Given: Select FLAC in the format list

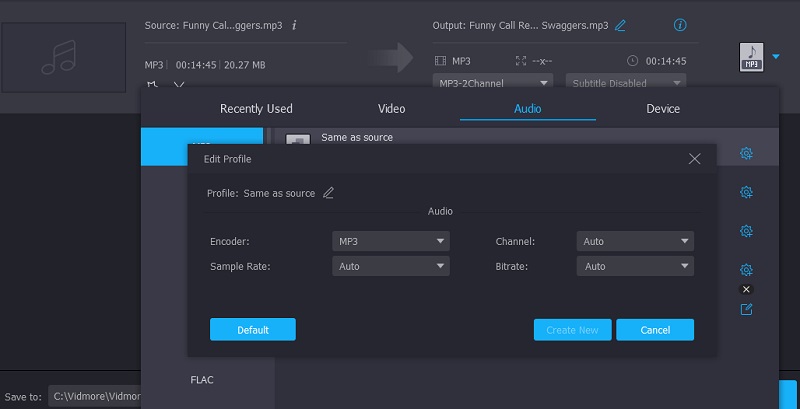Looking at the screenshot, I should pos(202,380).
